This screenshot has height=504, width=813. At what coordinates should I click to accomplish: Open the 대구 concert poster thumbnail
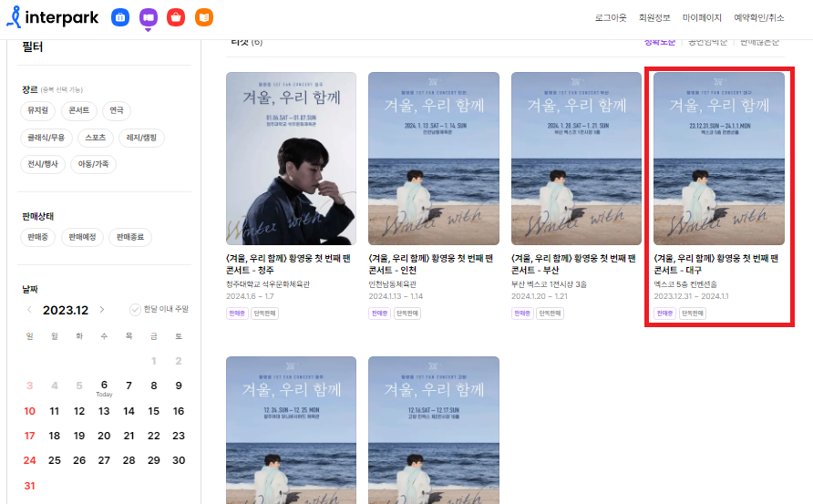click(x=718, y=159)
